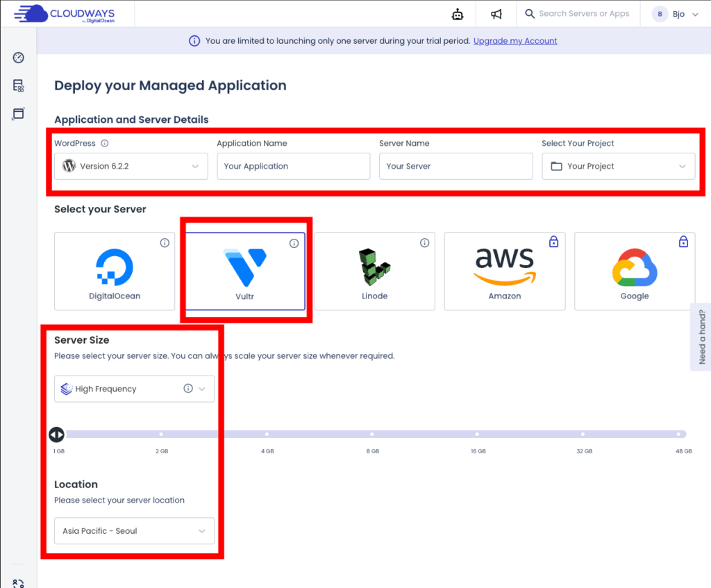
Task: Click the Select your Server heading
Action: coord(100,209)
